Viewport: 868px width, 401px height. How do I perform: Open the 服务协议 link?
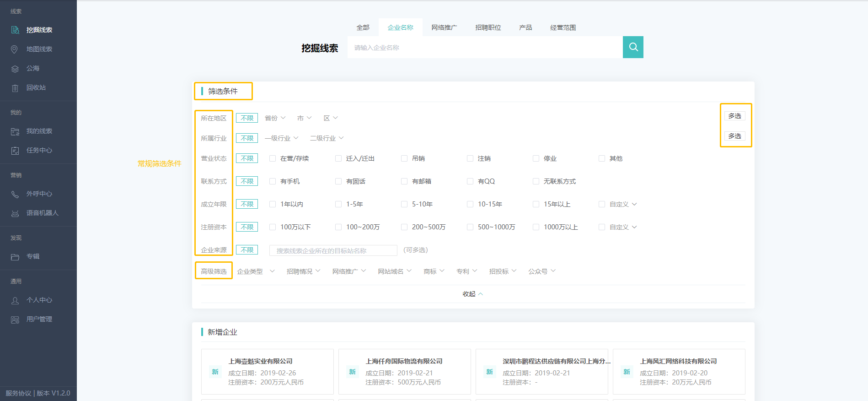(18, 393)
